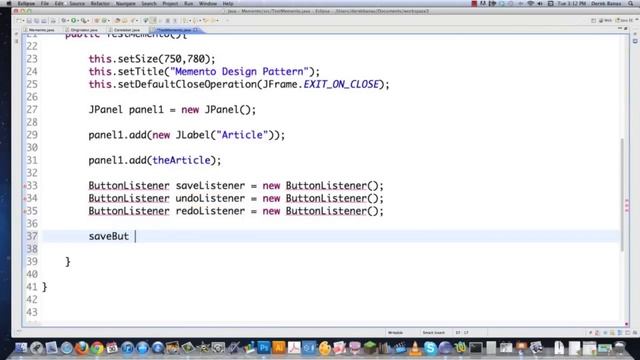Click the vertical scrollbar of the code editor

[622, 195]
